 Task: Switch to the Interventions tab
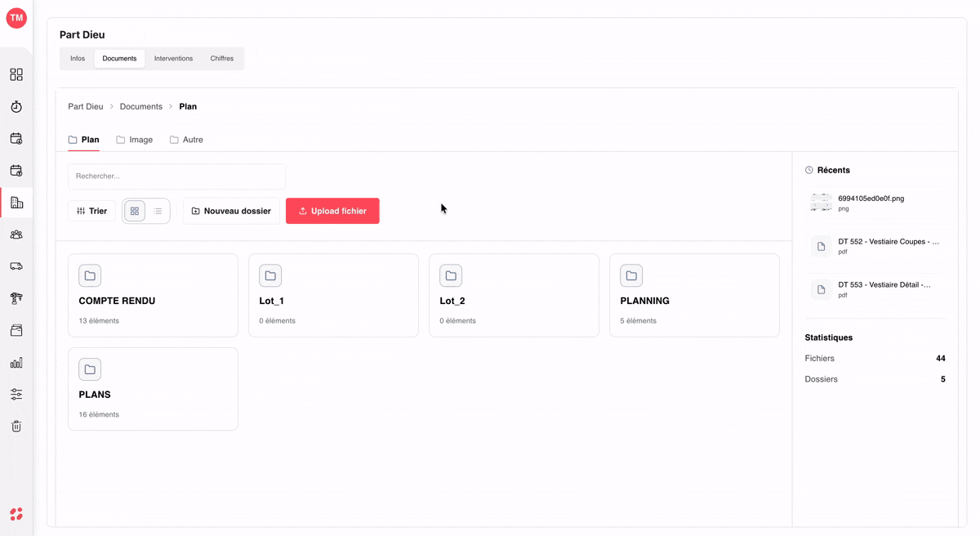click(173, 59)
